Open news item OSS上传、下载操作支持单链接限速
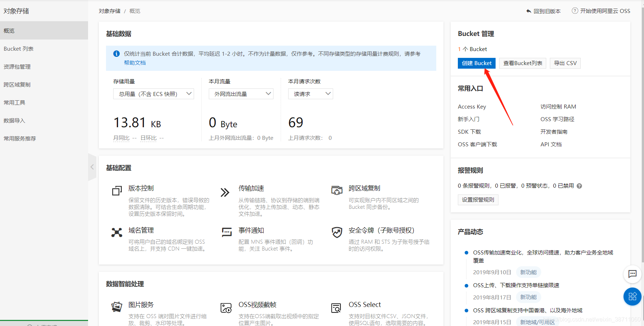The image size is (644, 326). [x=516, y=285]
